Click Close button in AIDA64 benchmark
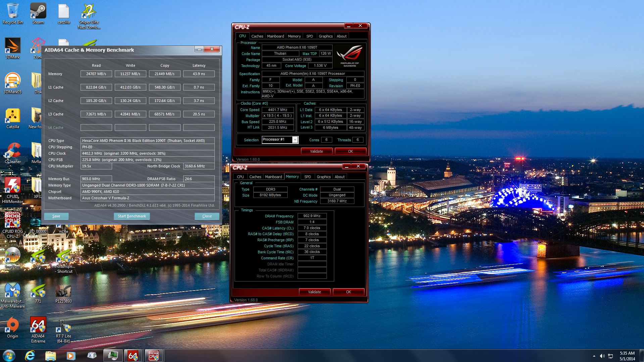This screenshot has height=362, width=644. [207, 216]
